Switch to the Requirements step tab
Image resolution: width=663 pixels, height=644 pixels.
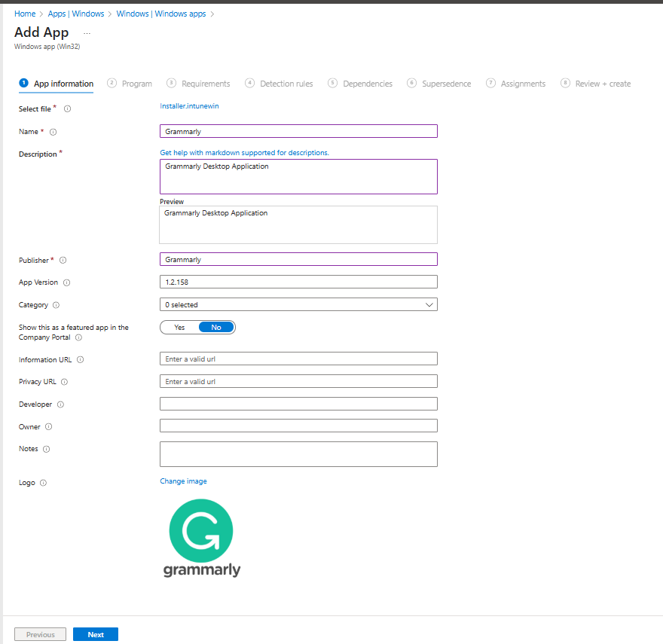coord(198,84)
